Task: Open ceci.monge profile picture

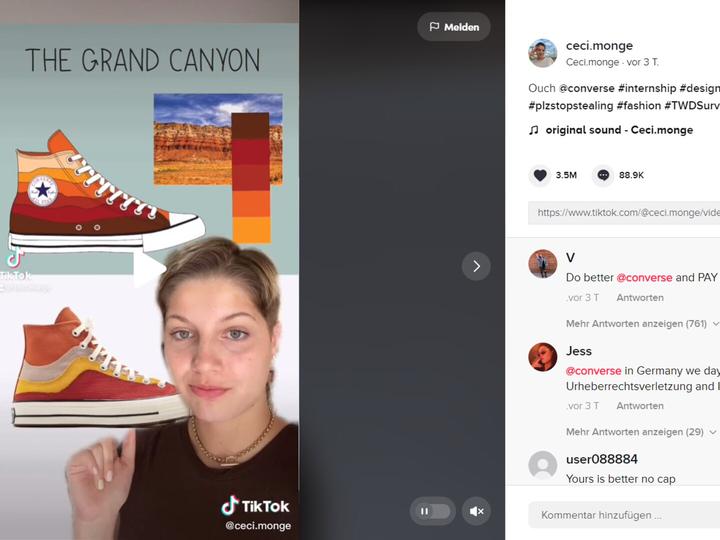Action: (543, 53)
